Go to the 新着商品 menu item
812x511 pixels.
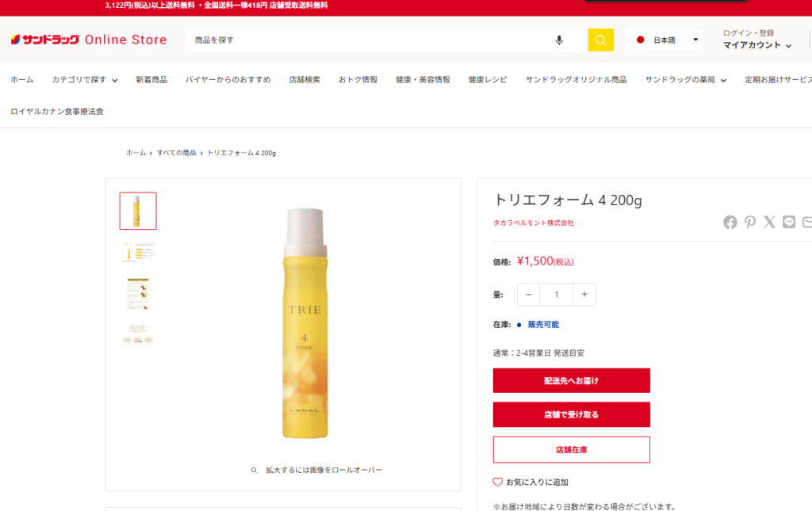[151, 80]
